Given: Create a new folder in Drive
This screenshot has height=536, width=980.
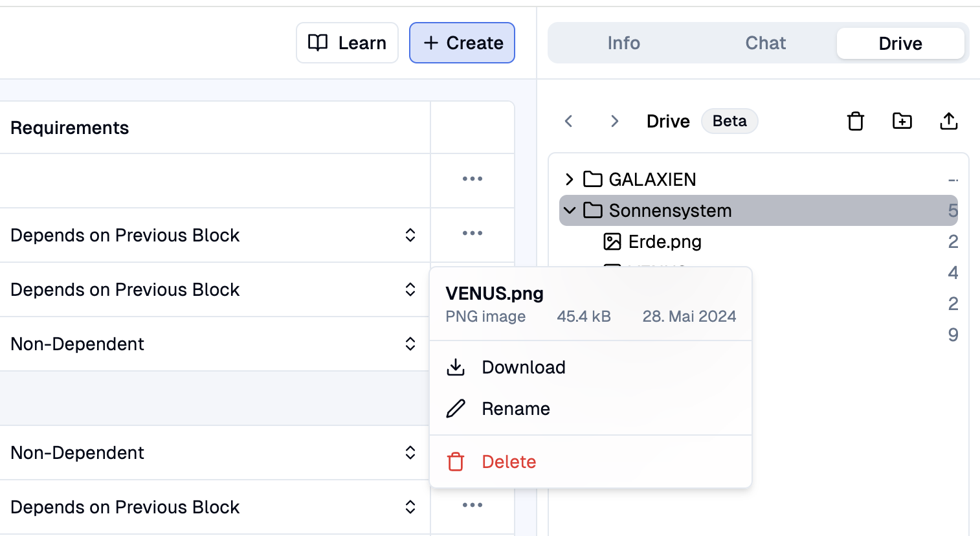Looking at the screenshot, I should (x=902, y=121).
